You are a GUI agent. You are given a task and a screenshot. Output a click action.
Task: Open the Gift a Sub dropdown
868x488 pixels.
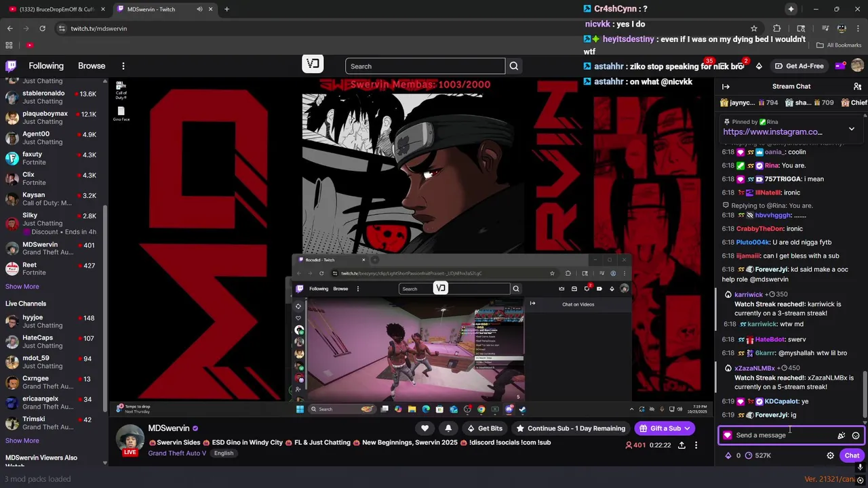coord(665,428)
